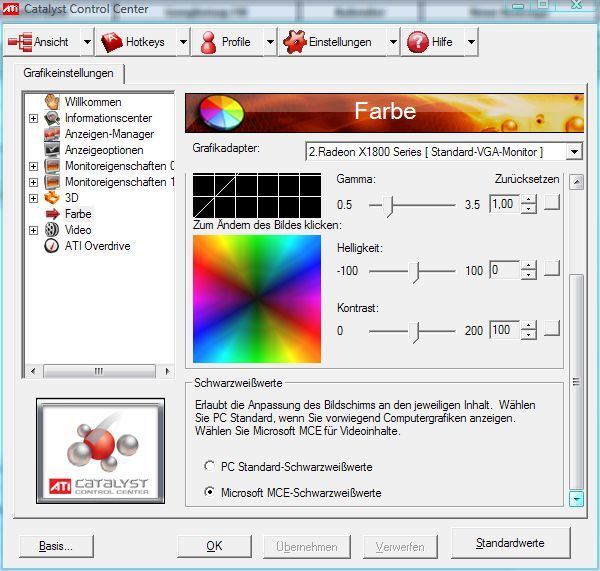Expand the 3D tree node

[33, 198]
